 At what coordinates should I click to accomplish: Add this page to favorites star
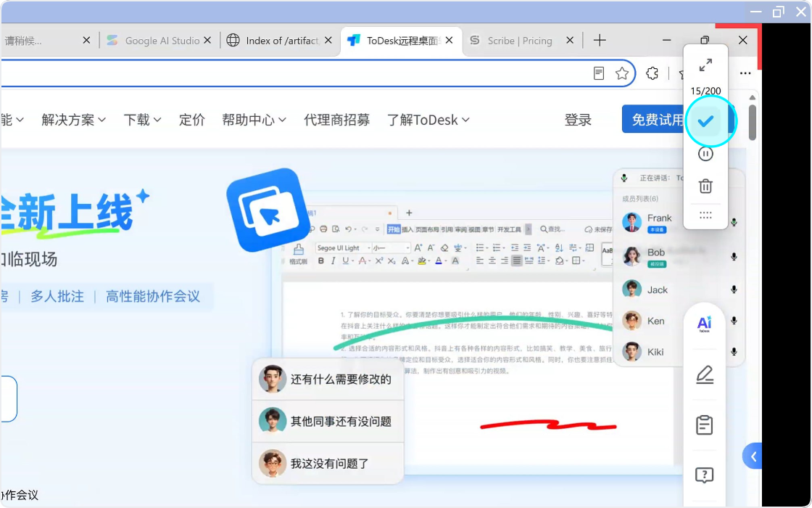click(x=622, y=73)
